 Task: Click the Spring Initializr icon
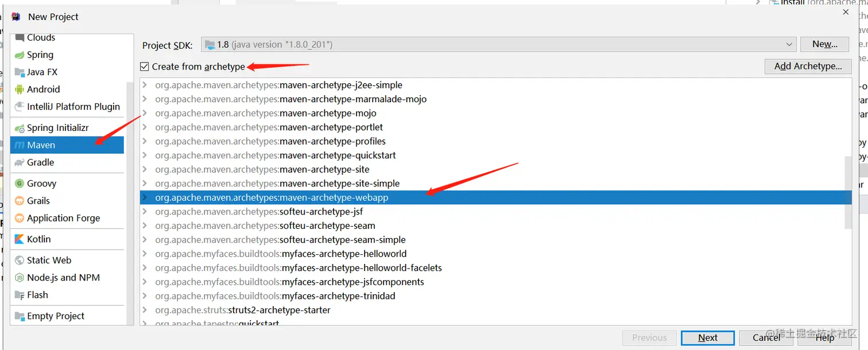20,128
